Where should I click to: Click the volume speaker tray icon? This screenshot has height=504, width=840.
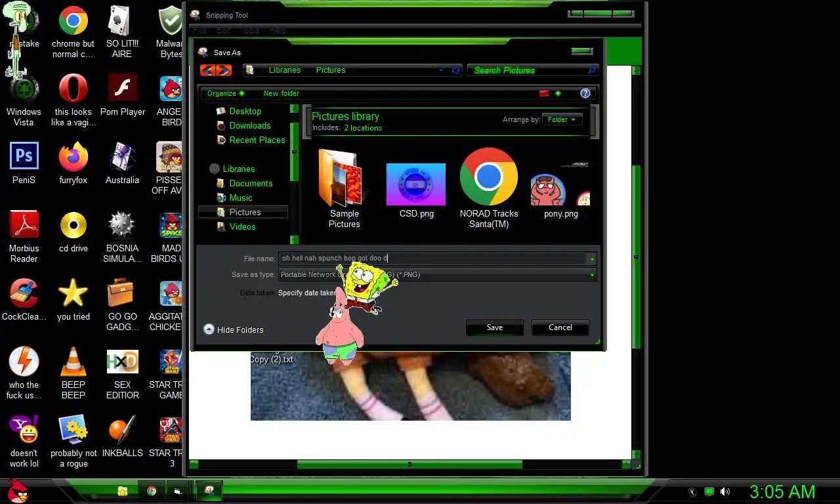(725, 492)
